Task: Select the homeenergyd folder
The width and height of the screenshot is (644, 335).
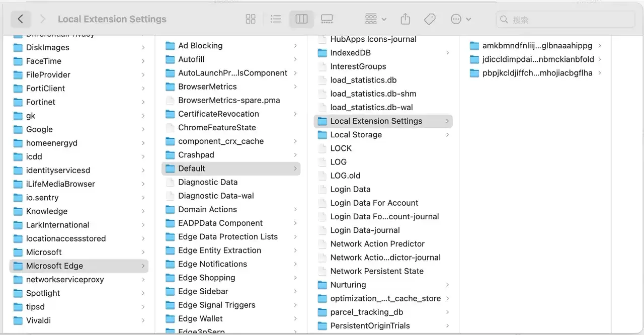Action: pos(79,143)
